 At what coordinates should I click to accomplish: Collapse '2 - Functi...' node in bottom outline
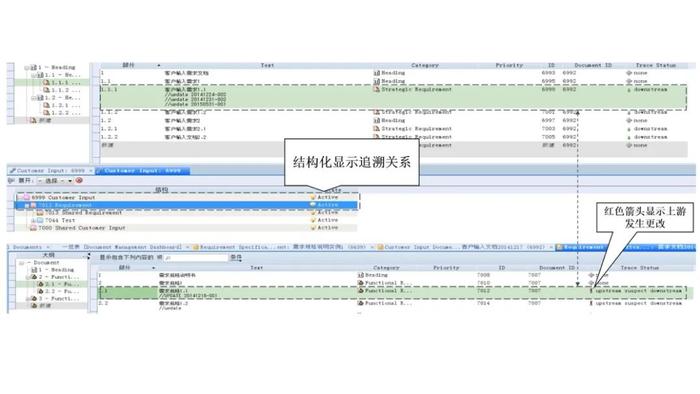point(28,277)
